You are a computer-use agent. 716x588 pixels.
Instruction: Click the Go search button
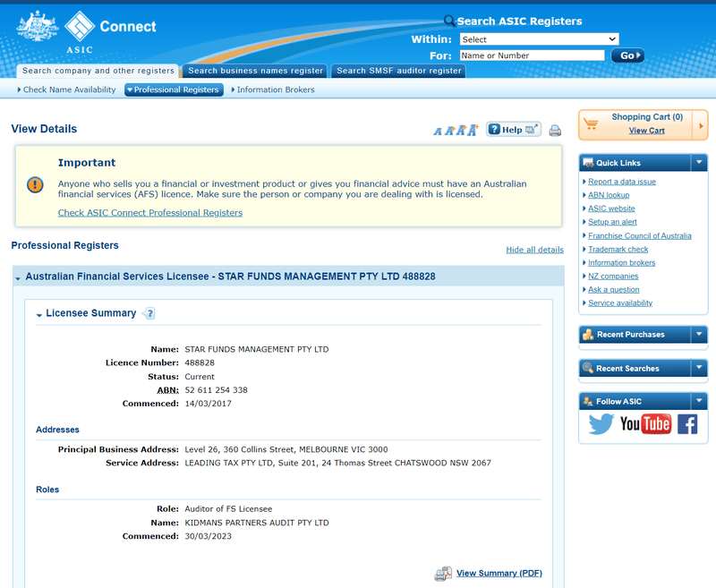pyautogui.click(x=628, y=55)
